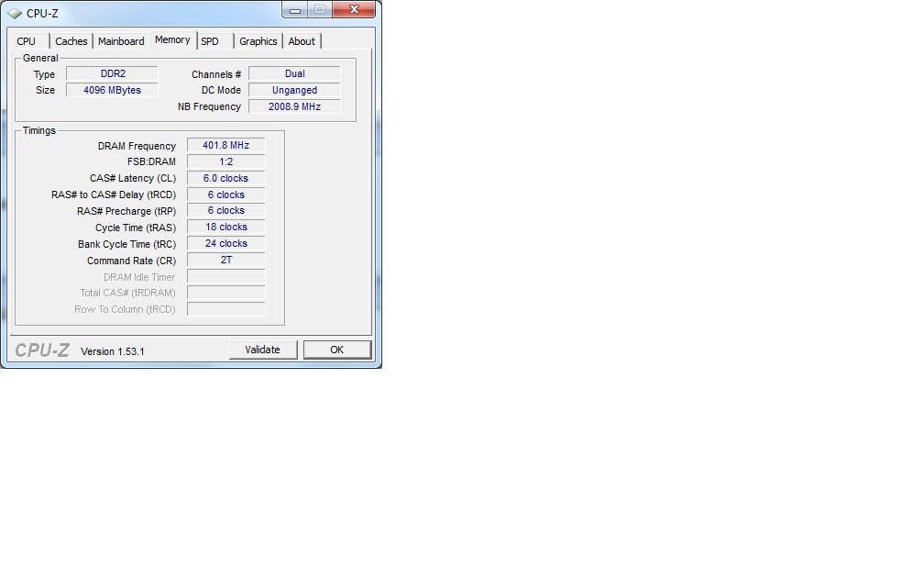
Task: Click the DDR2 memory type field
Action: tap(112, 73)
